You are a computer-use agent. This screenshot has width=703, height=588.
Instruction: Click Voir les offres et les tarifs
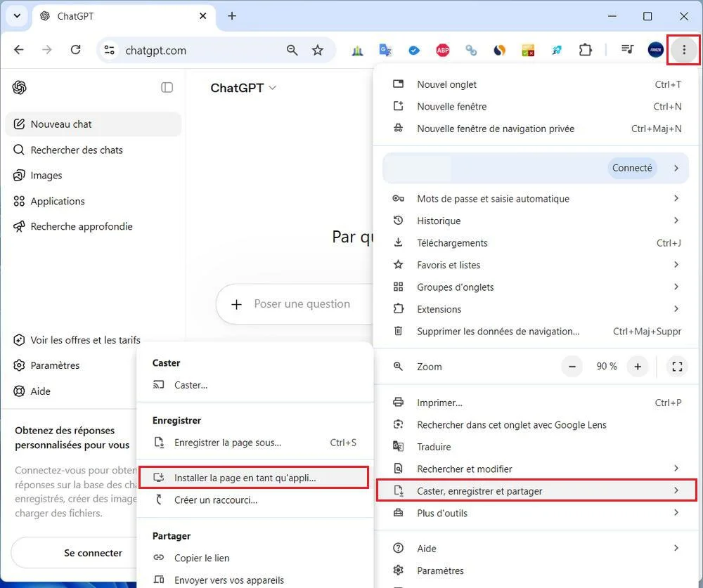[77, 340]
